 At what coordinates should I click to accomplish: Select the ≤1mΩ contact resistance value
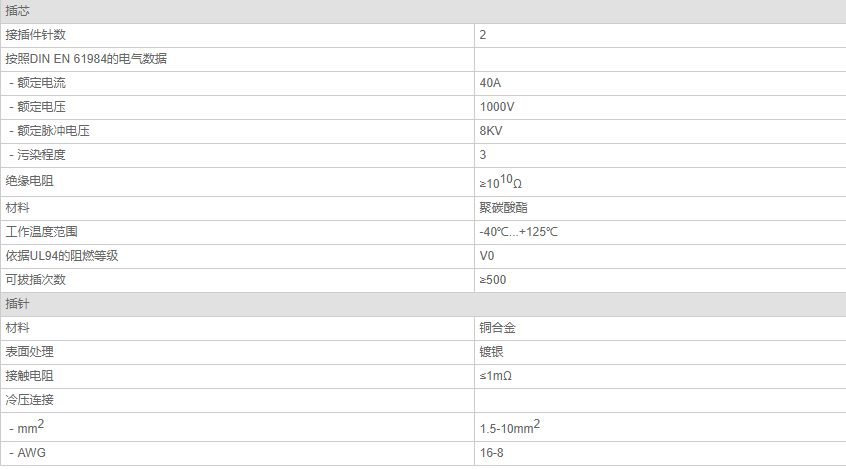pyautogui.click(x=495, y=376)
